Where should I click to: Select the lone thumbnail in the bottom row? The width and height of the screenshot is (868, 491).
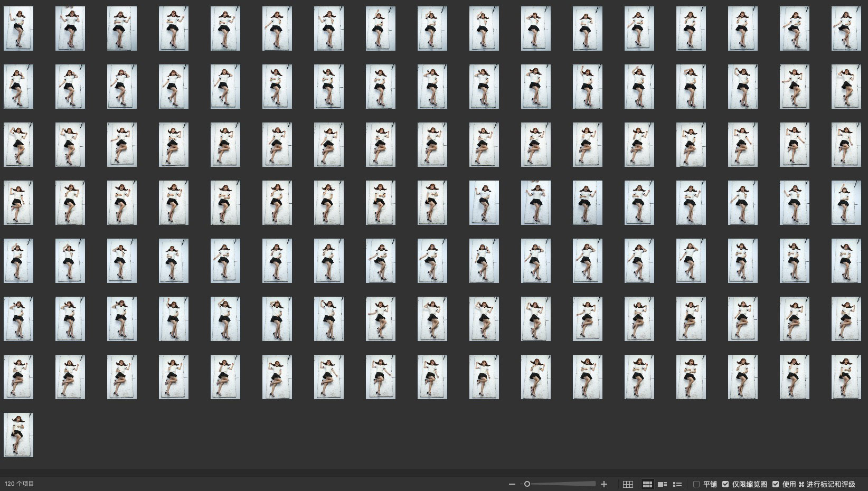tap(18, 435)
